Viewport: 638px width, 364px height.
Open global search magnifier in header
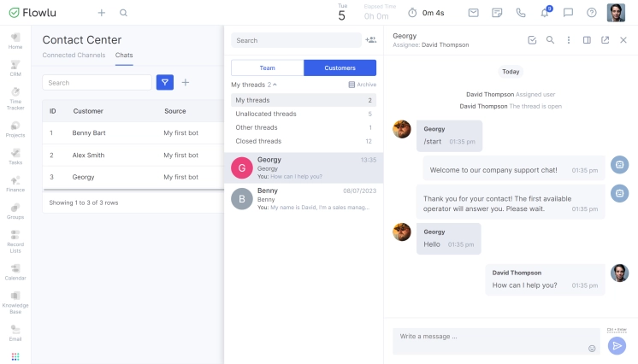[x=123, y=13]
